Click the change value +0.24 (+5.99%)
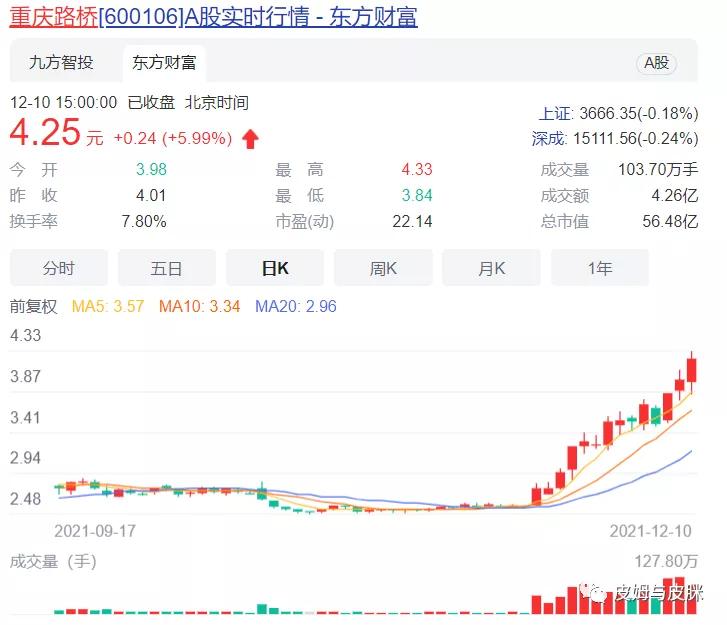 (x=173, y=138)
